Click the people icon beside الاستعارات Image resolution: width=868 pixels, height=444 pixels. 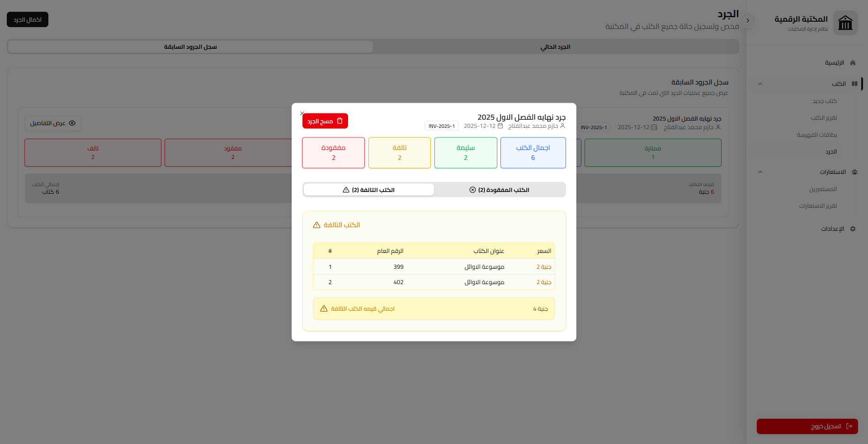[x=854, y=172]
